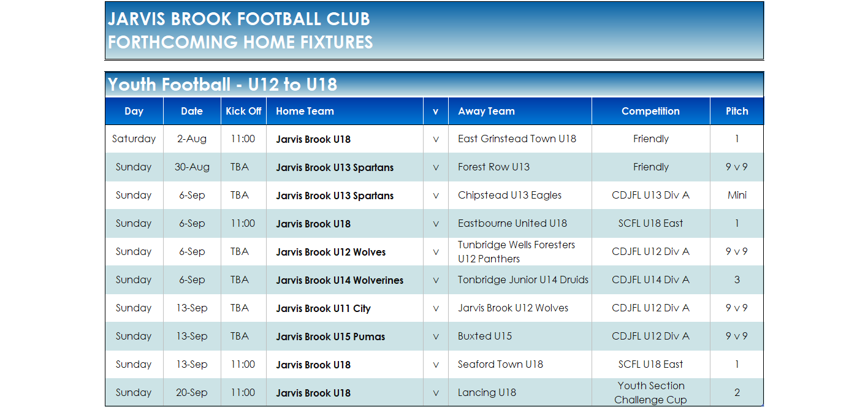Select the 2-Aug date cell
This screenshot has height=407, width=868.
click(x=192, y=139)
